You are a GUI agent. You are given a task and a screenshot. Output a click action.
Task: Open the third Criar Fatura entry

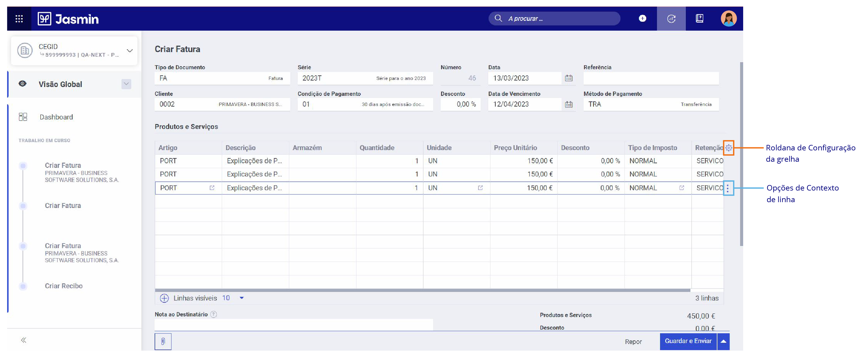pyautogui.click(x=82, y=253)
